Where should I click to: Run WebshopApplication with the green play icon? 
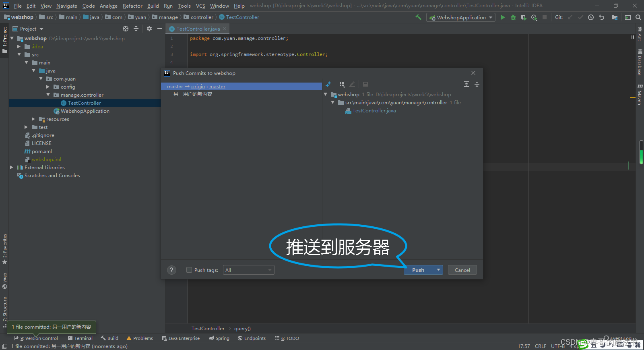point(503,17)
